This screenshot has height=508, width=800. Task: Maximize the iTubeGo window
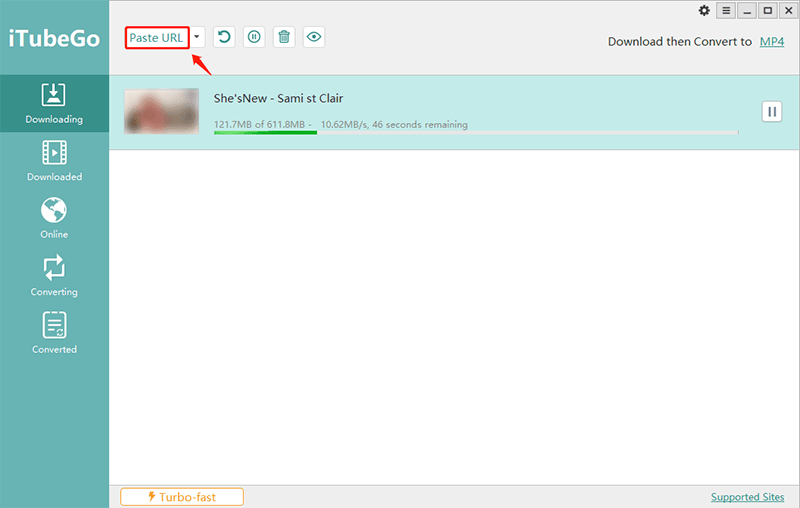pyautogui.click(x=768, y=11)
